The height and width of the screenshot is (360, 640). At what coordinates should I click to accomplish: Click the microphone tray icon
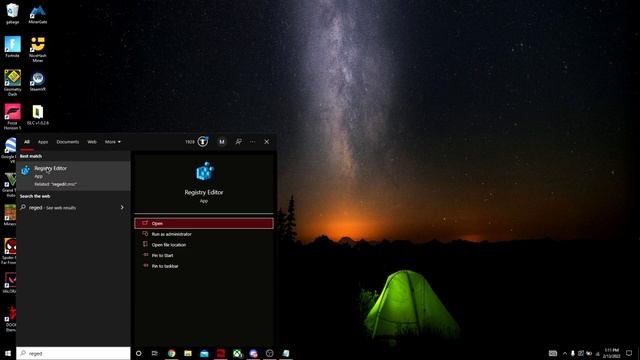[573, 353]
